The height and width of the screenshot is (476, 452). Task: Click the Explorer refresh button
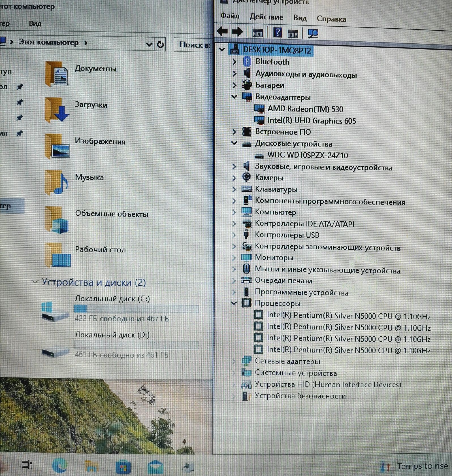(160, 44)
